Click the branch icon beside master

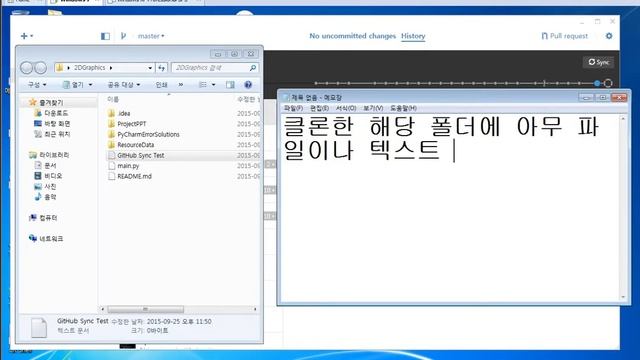click(x=123, y=36)
